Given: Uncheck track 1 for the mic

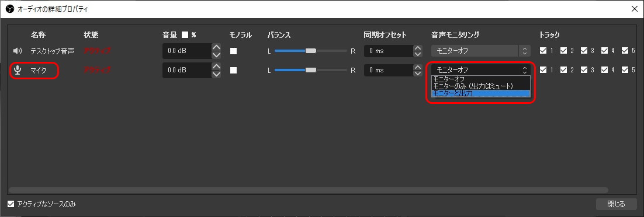Looking at the screenshot, I should (543, 70).
